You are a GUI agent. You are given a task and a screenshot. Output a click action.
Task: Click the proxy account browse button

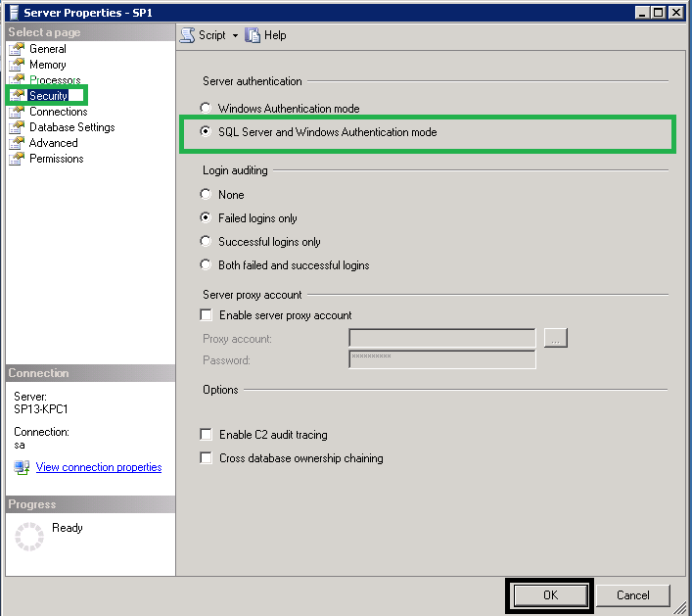(556, 338)
